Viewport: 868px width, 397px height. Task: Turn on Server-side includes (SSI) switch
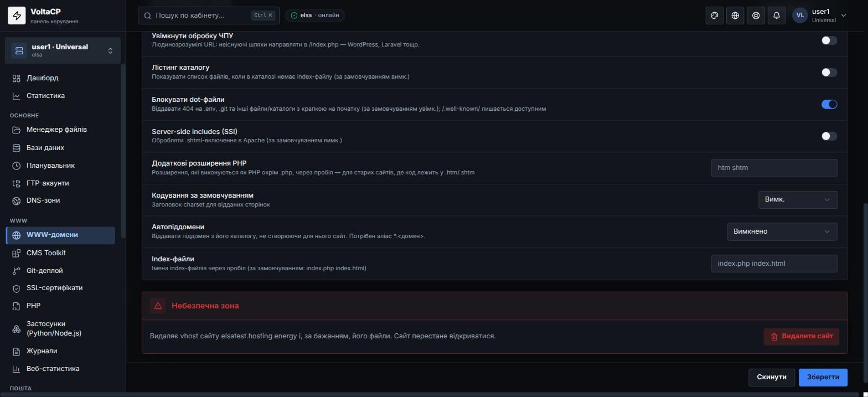tap(829, 136)
